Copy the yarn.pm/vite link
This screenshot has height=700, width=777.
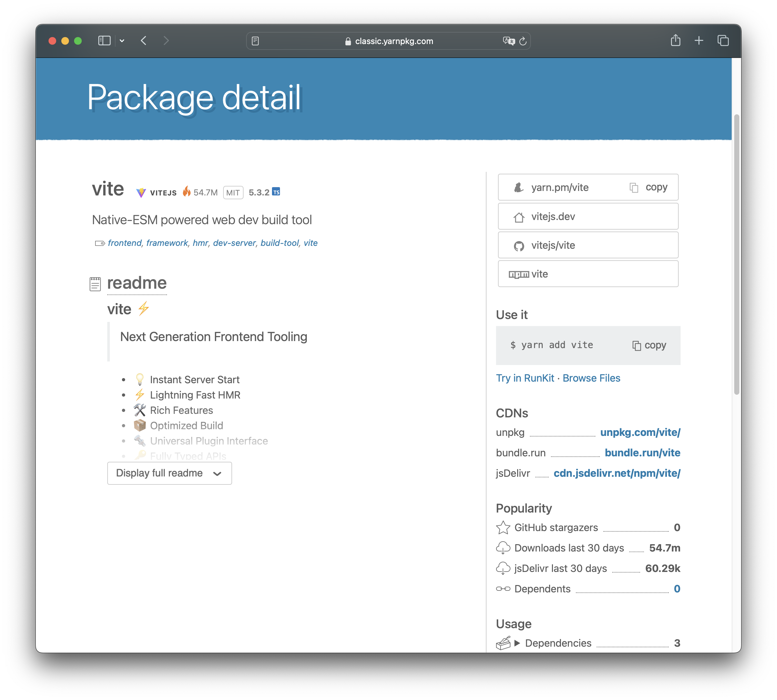coord(649,187)
